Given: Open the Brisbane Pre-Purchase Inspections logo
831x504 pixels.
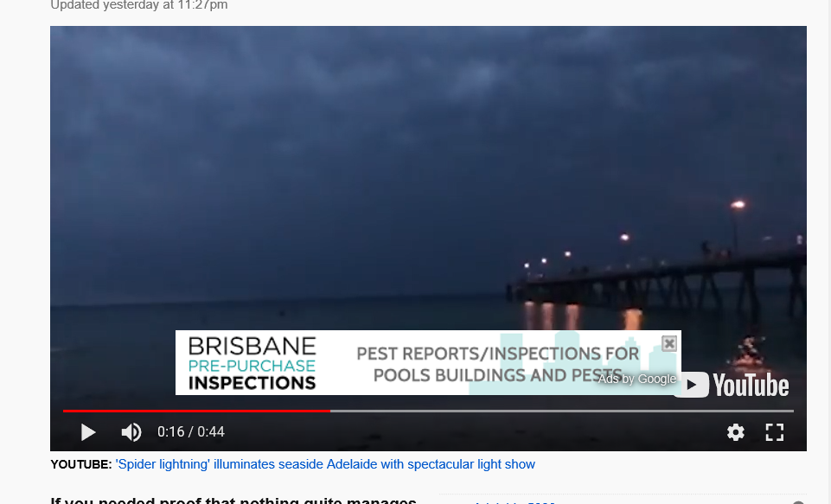Looking at the screenshot, I should click(252, 364).
